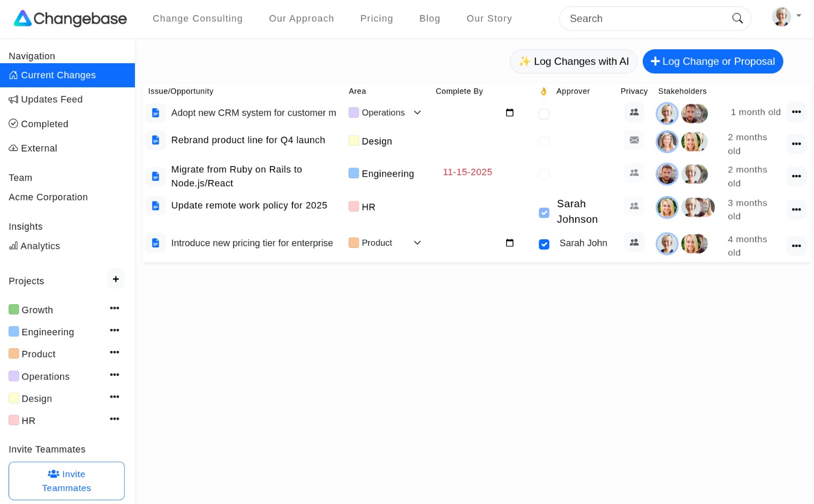
Task: Click the calendar icon on the CRM row
Action: coord(510,112)
